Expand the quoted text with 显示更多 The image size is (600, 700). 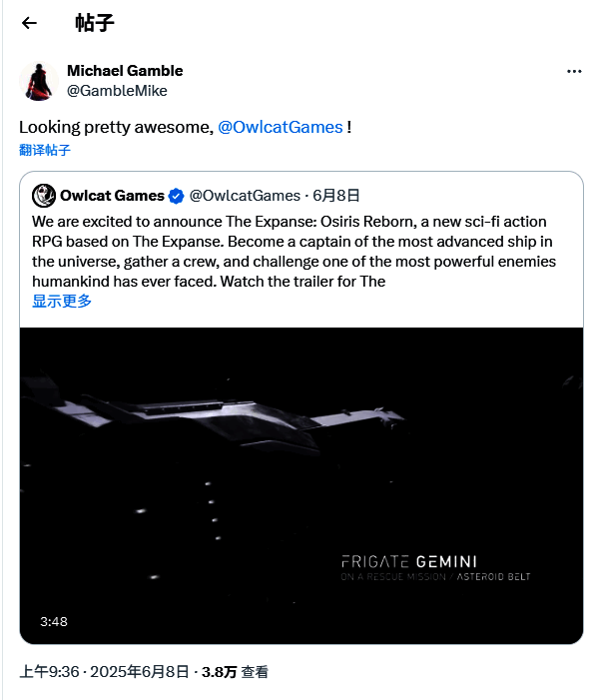62,301
